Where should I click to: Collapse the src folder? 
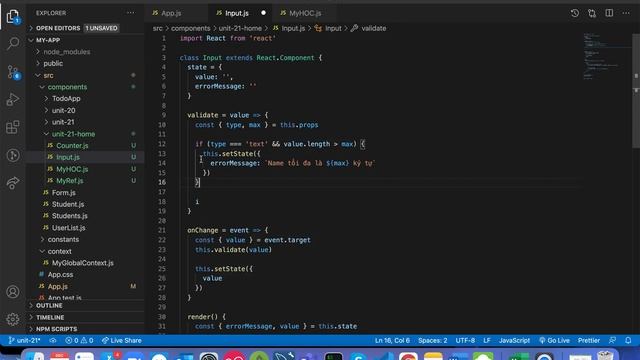point(86,76)
